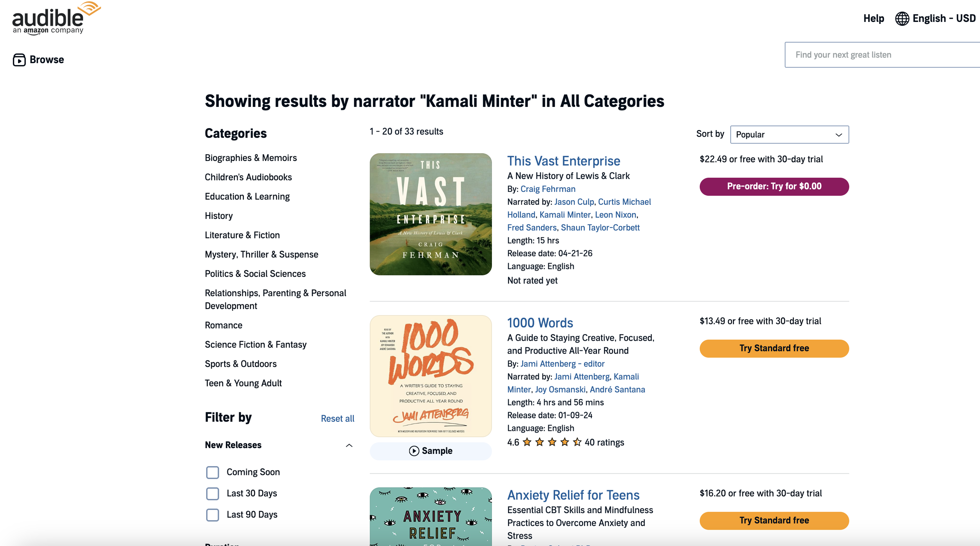The height and width of the screenshot is (546, 980).
Task: Click the globe language icon
Action: pyautogui.click(x=902, y=19)
